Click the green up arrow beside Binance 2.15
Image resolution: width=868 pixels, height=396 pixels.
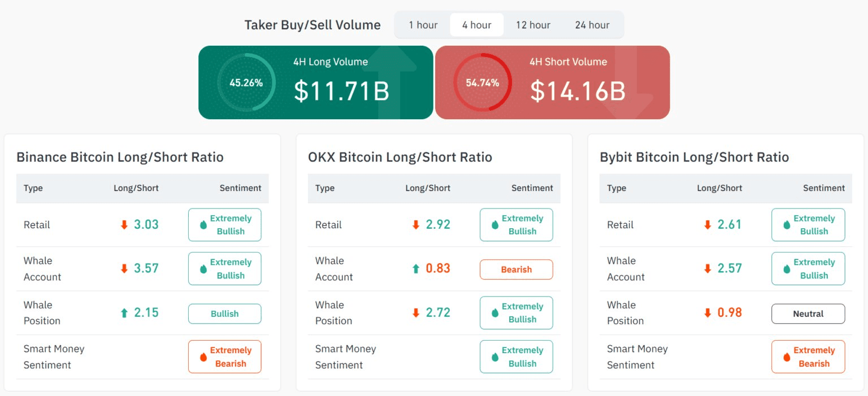(x=124, y=313)
